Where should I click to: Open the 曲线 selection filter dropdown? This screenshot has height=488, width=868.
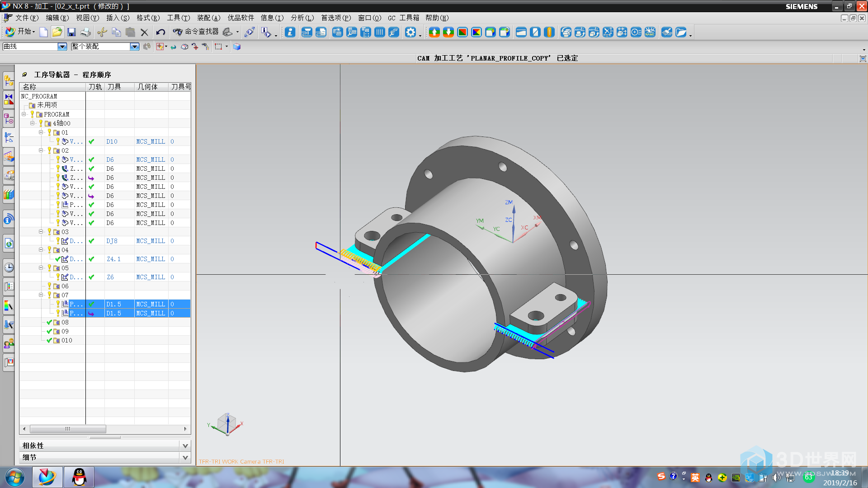(x=62, y=47)
